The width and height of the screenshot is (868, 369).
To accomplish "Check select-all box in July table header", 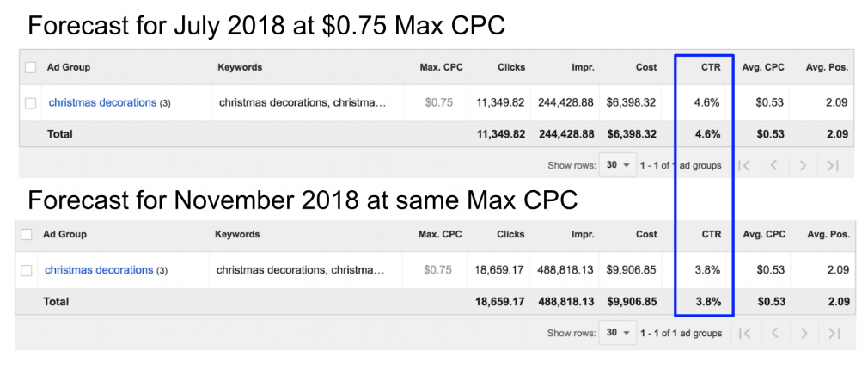I will click(x=31, y=67).
